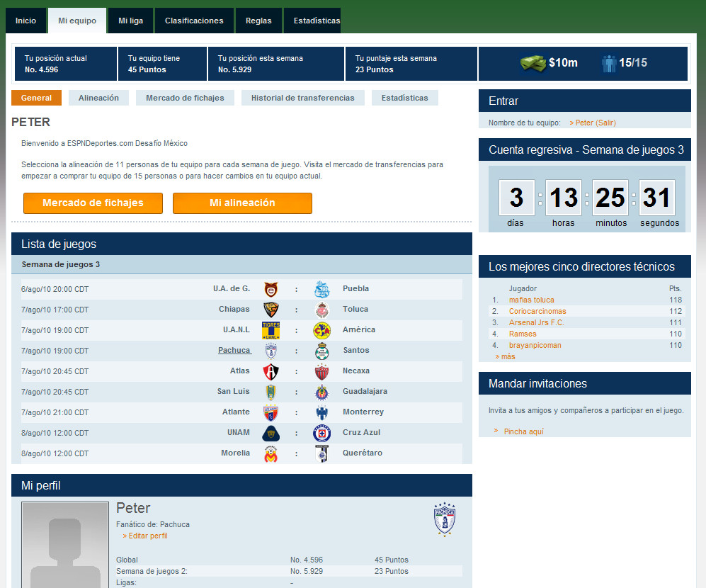Screen dimensions: 706x588
Task: Click the Pachuca crest in game list
Action: tap(271, 351)
